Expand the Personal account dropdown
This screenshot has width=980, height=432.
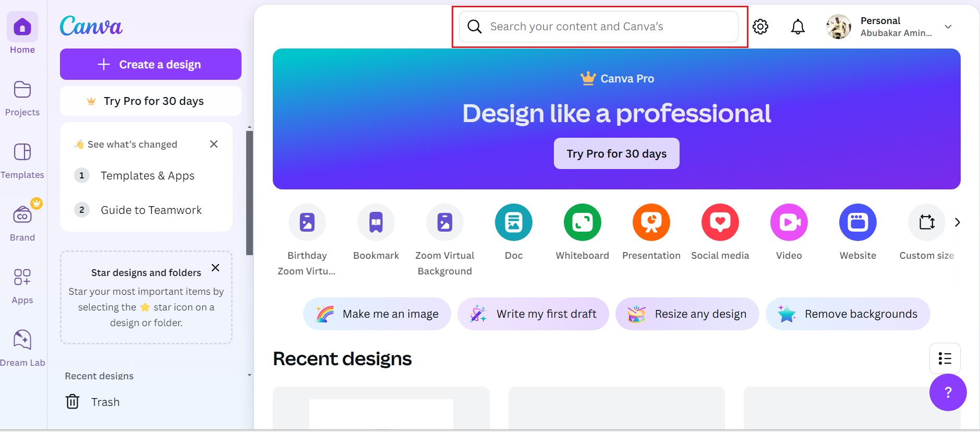(x=948, y=27)
